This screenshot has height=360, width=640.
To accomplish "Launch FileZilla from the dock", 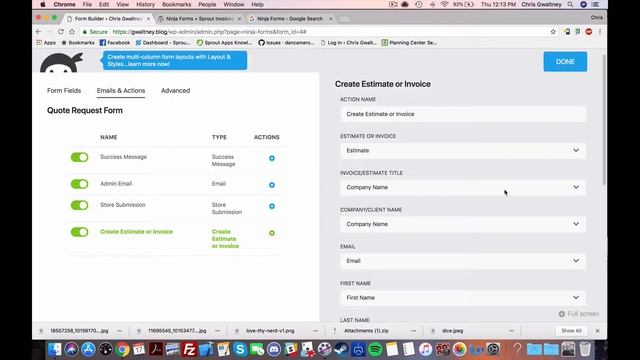I will point(189,349).
